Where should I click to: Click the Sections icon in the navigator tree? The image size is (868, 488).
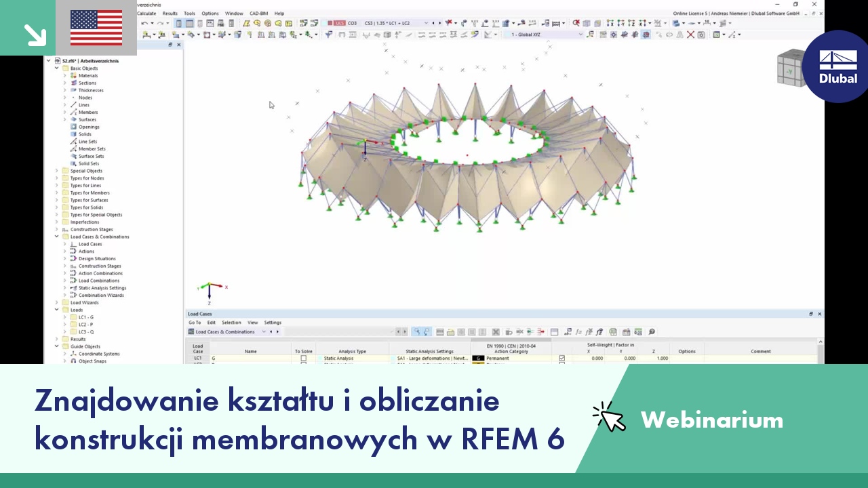73,83
